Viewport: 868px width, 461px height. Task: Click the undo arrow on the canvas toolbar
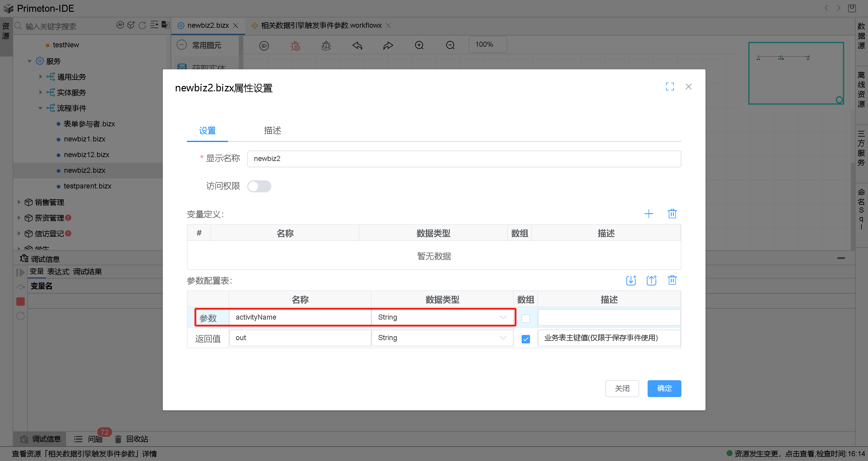(x=357, y=45)
